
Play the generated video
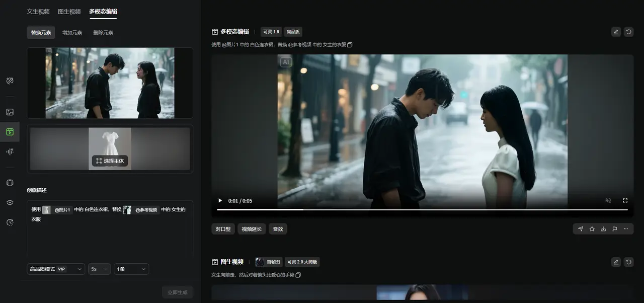point(220,200)
